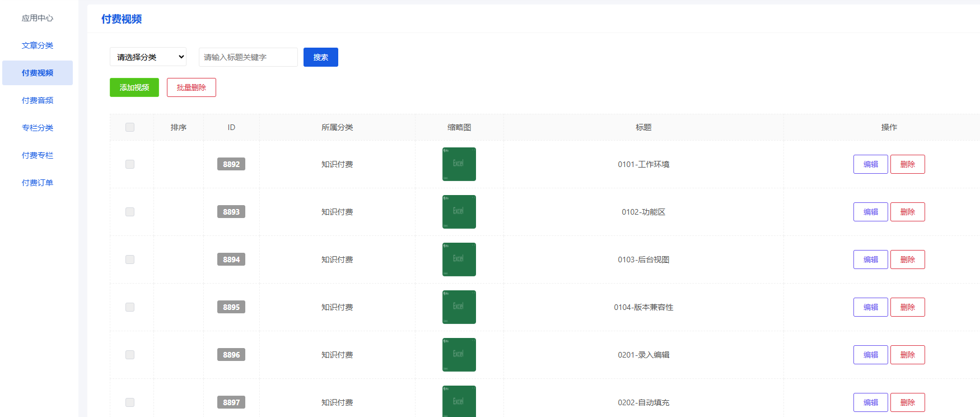Open the thumbnail for 0104-版本兼容性

(x=459, y=307)
